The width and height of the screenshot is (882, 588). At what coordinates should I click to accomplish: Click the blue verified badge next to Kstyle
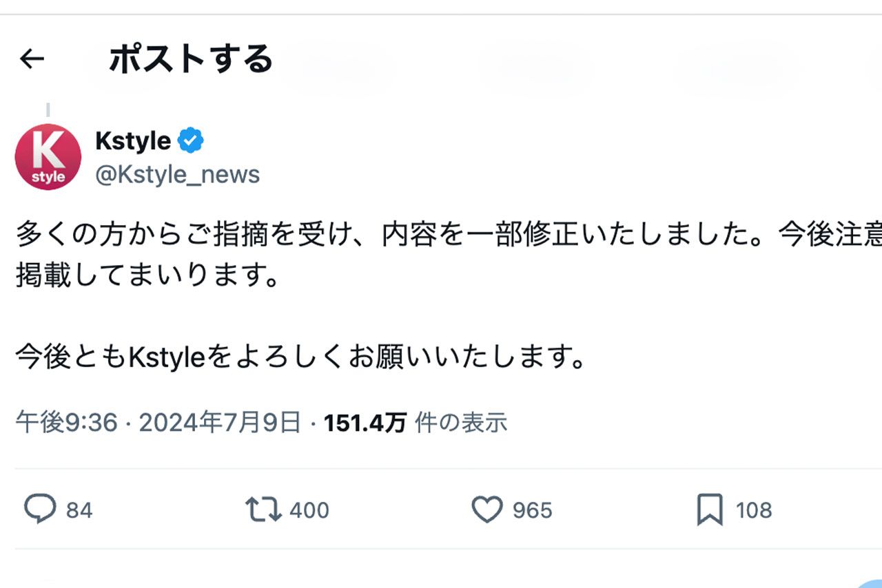pos(191,139)
